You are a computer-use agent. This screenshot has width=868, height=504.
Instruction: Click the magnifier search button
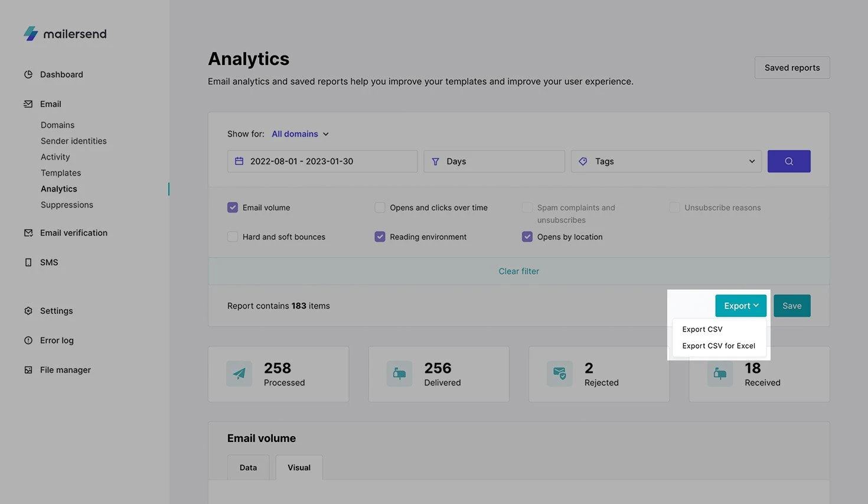pyautogui.click(x=788, y=161)
